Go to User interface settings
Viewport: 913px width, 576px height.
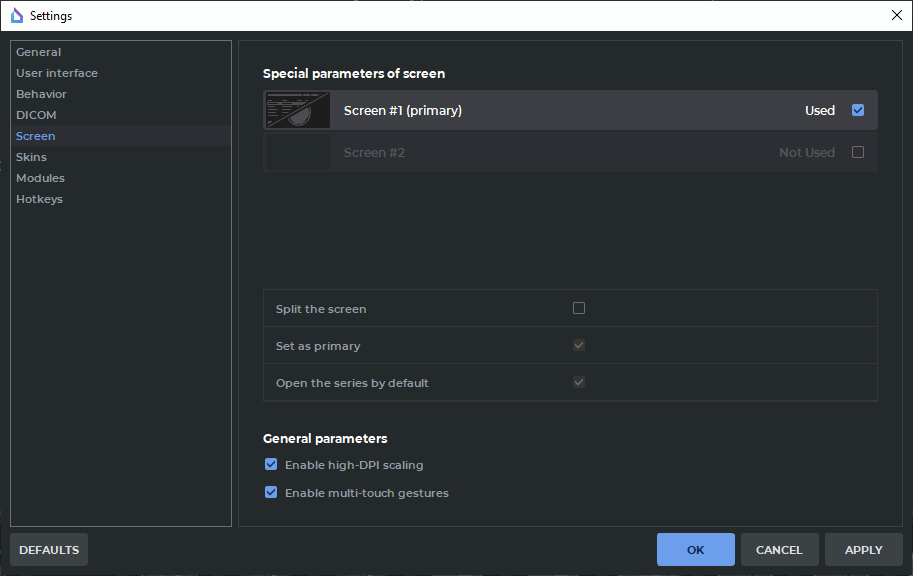(x=57, y=73)
